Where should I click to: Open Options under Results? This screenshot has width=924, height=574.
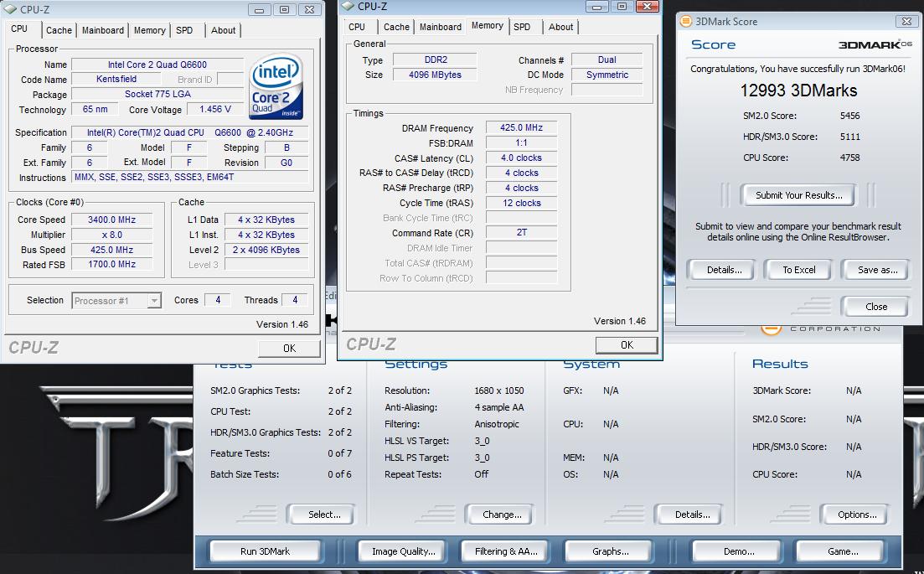point(857,515)
